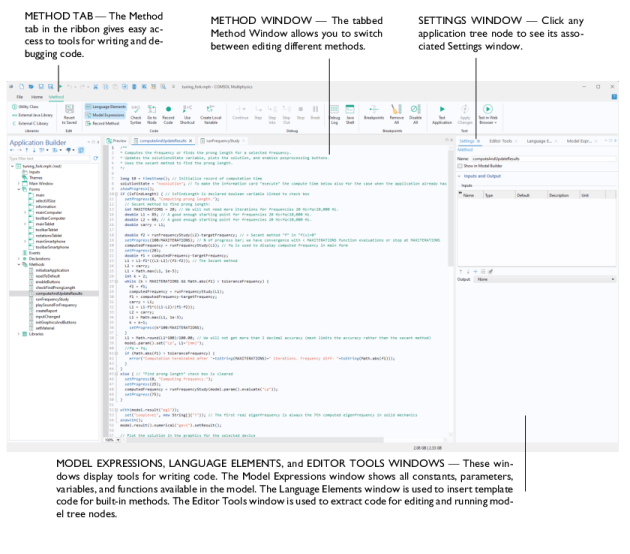Screen dimensions: 630x554
Task: Open the Debug Log window
Action: click(334, 110)
